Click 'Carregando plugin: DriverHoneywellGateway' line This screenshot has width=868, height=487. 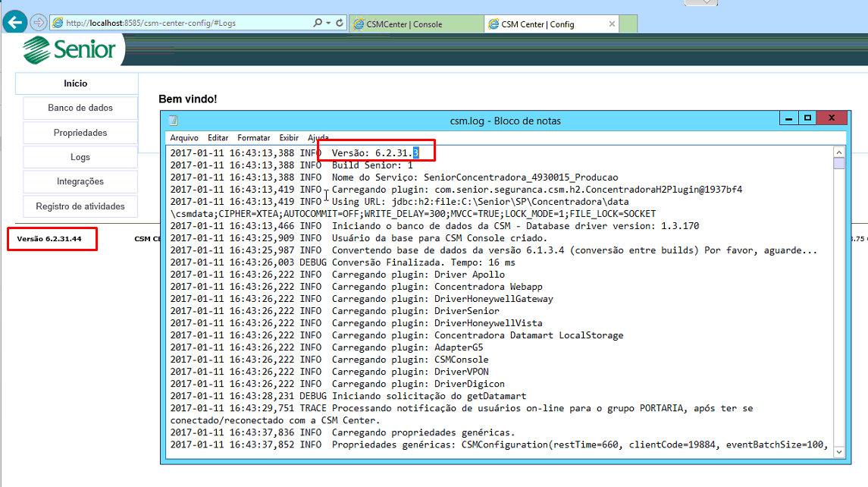(442, 299)
